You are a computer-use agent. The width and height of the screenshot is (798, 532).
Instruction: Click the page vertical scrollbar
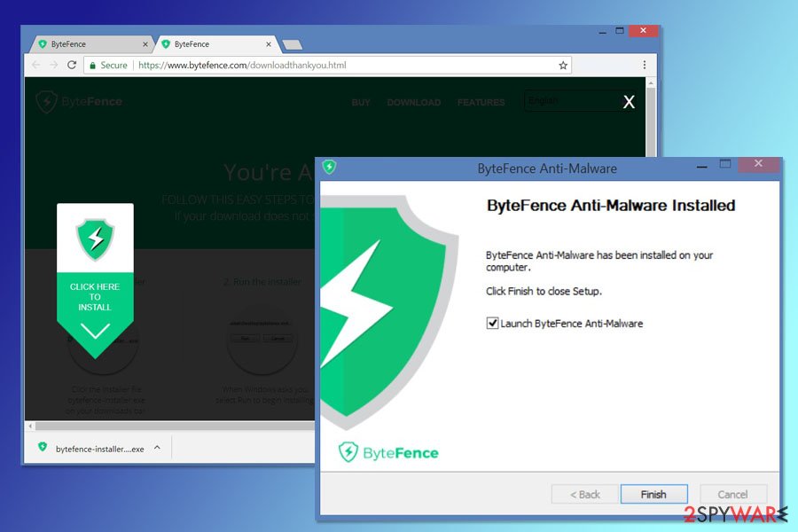click(651, 122)
